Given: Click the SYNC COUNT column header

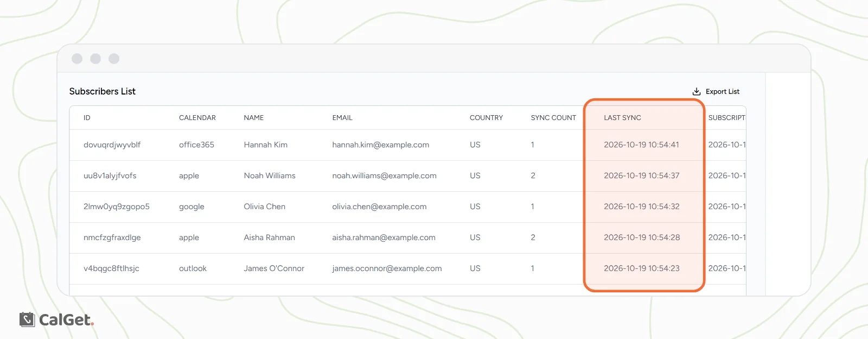Looking at the screenshot, I should point(553,117).
